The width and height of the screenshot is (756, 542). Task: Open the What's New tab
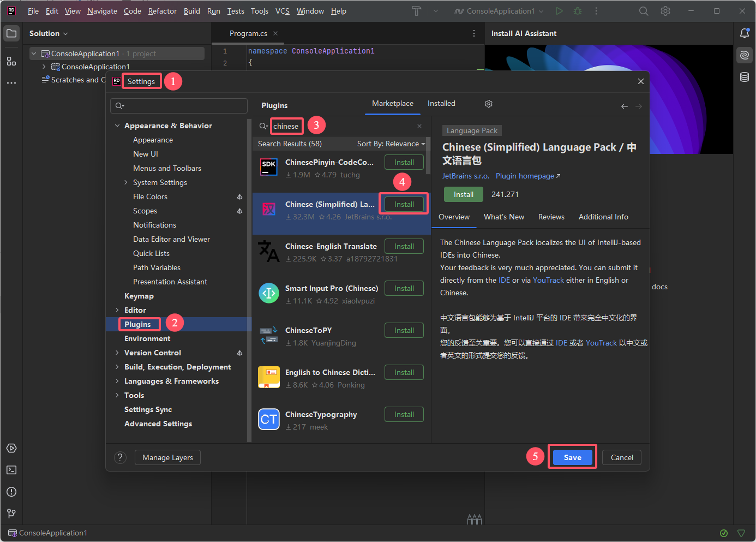coord(504,217)
